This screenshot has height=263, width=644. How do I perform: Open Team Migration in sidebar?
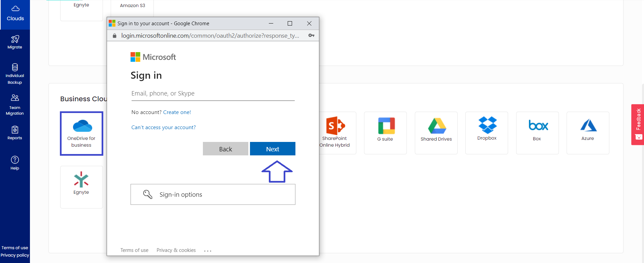tap(15, 105)
